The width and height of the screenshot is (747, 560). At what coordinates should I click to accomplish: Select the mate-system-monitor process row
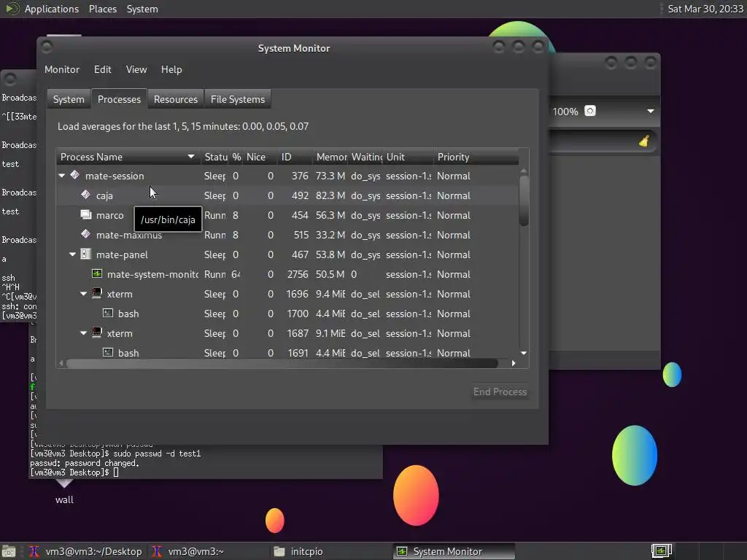[x=287, y=274]
